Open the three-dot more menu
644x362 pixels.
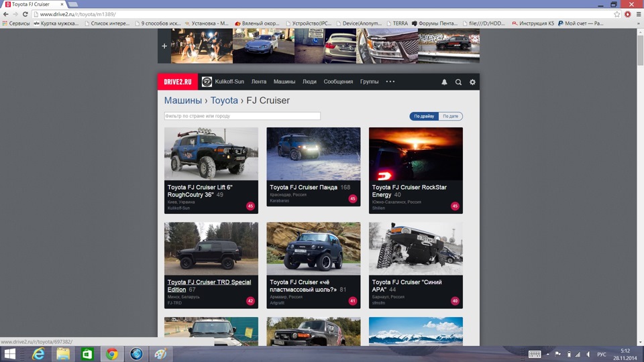(390, 82)
